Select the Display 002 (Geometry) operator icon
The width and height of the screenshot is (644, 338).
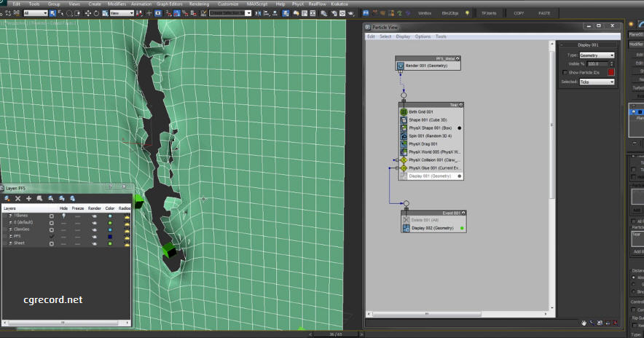coord(407,228)
